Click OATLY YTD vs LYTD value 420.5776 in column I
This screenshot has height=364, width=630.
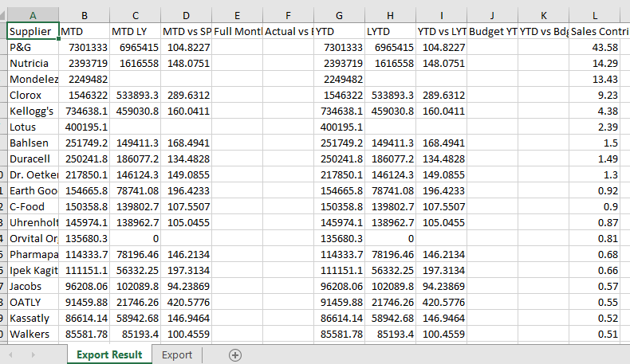(x=441, y=302)
